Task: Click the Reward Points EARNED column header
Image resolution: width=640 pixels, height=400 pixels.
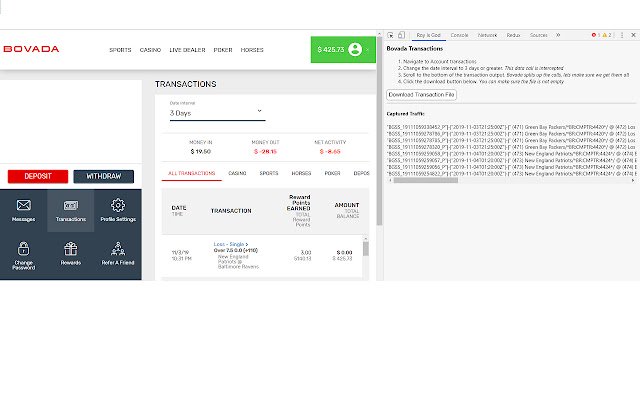Action: pyautogui.click(x=298, y=202)
